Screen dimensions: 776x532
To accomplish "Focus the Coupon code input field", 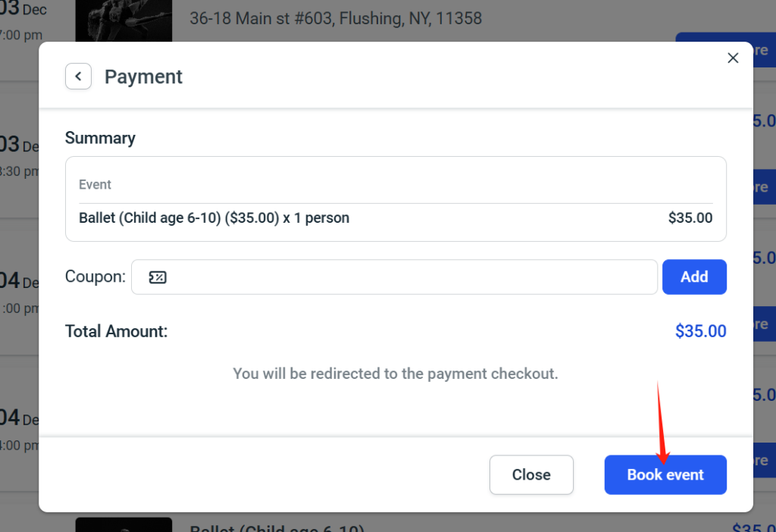I will [x=409, y=277].
